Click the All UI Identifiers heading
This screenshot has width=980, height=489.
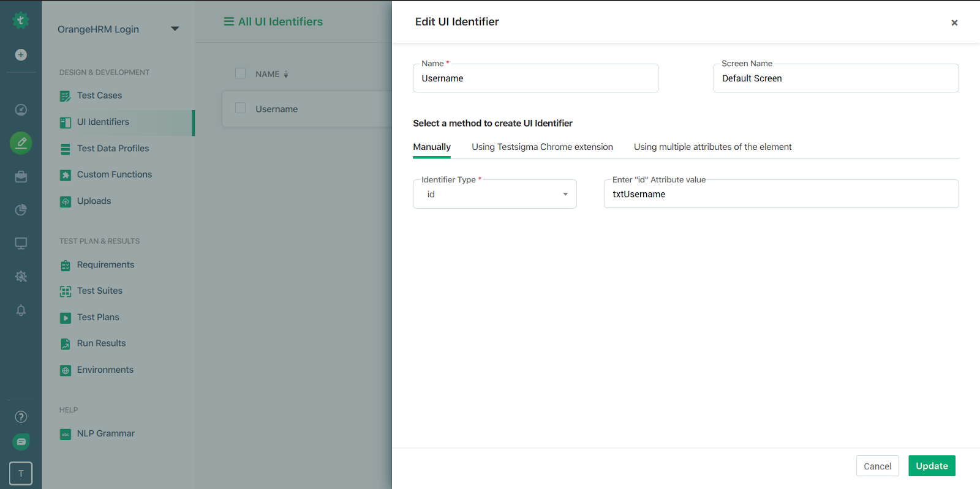pos(281,21)
